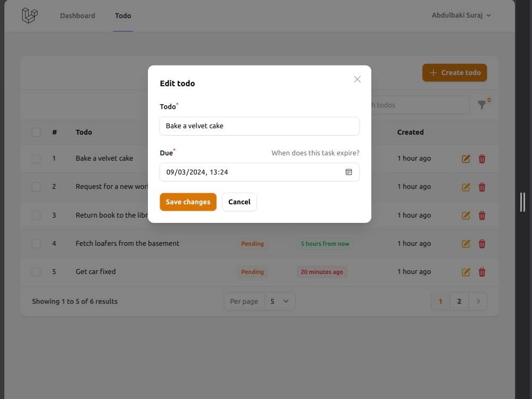The height and width of the screenshot is (399, 532).
Task: Open the edit pencil icon for Get car fixed
Action: pyautogui.click(x=465, y=272)
